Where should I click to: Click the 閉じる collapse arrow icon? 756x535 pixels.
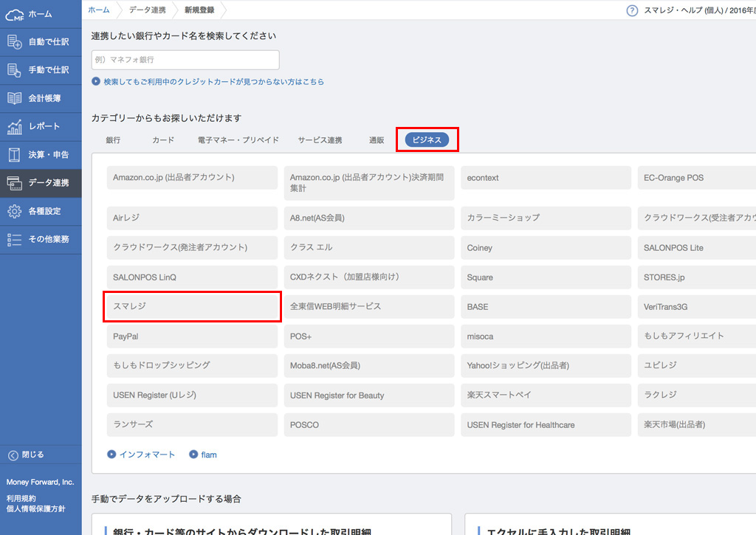coord(13,455)
